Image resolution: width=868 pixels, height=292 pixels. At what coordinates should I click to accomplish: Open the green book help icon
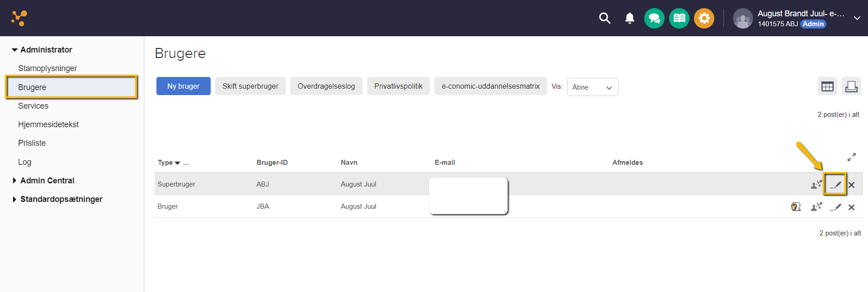tap(679, 19)
